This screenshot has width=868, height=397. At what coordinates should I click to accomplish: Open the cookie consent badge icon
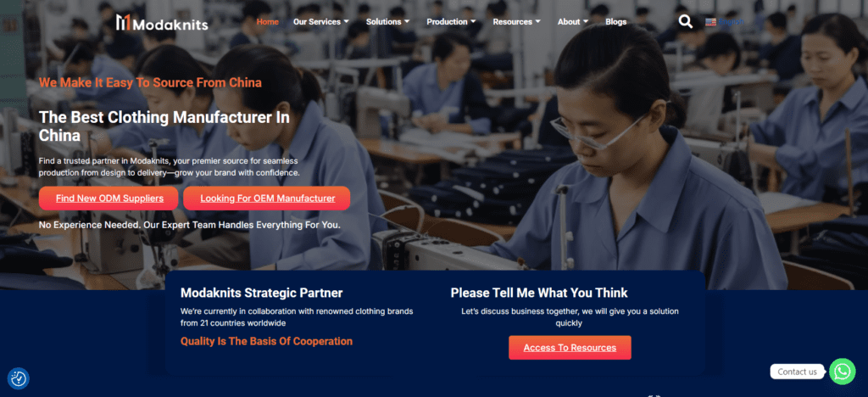pyautogui.click(x=19, y=378)
